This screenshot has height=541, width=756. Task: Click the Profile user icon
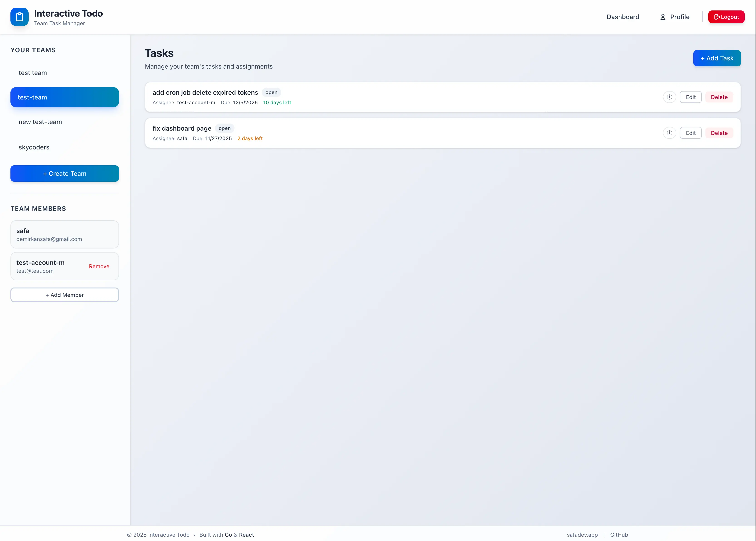(662, 17)
